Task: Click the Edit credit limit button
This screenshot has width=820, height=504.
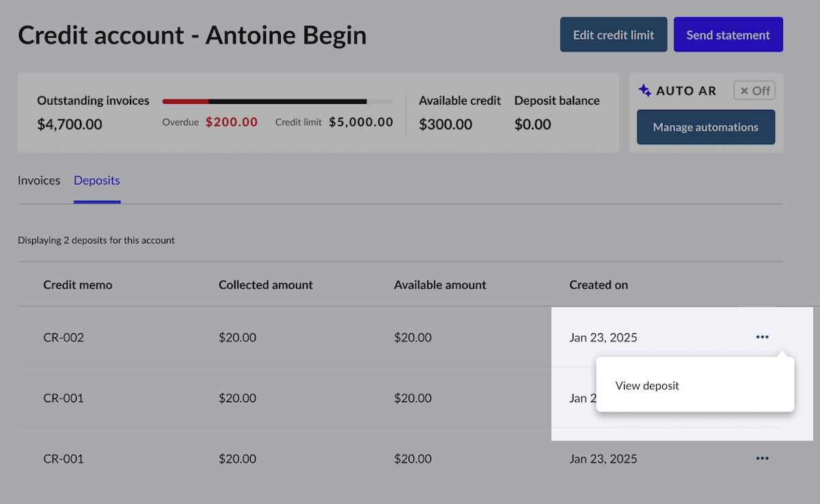Action: point(613,34)
